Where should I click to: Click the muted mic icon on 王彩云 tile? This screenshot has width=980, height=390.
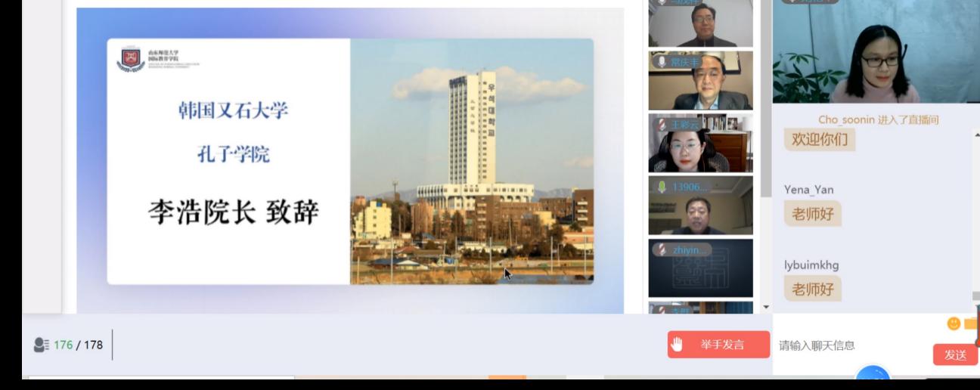point(662,125)
